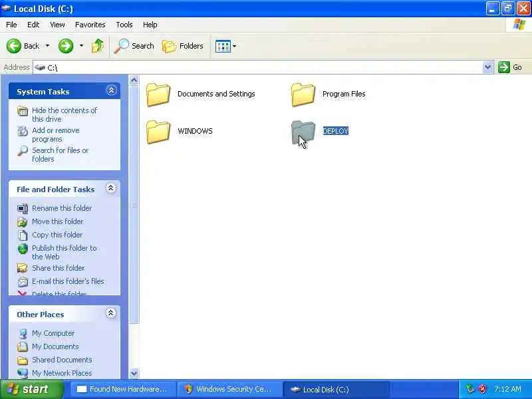Click the Shared Documents folder icon
The width and height of the screenshot is (532, 399).
[x=23, y=360]
